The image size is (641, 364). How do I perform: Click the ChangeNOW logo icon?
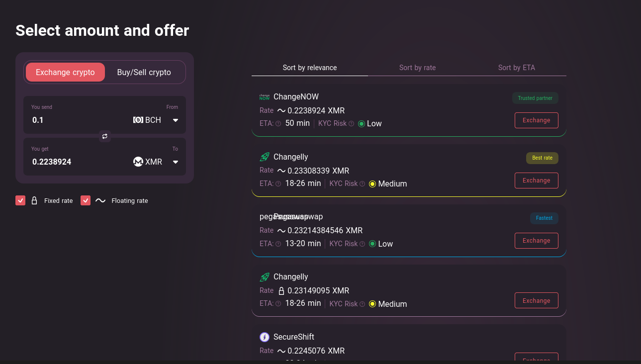coord(265,97)
